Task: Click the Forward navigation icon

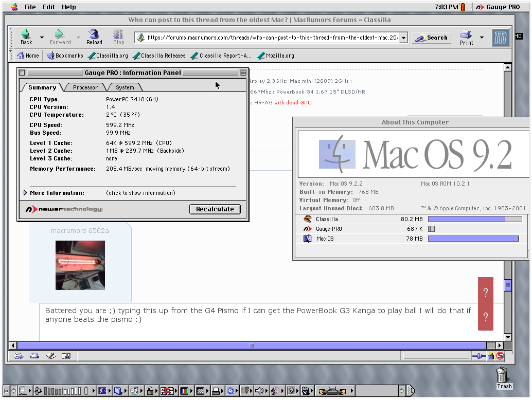Action: [59, 34]
